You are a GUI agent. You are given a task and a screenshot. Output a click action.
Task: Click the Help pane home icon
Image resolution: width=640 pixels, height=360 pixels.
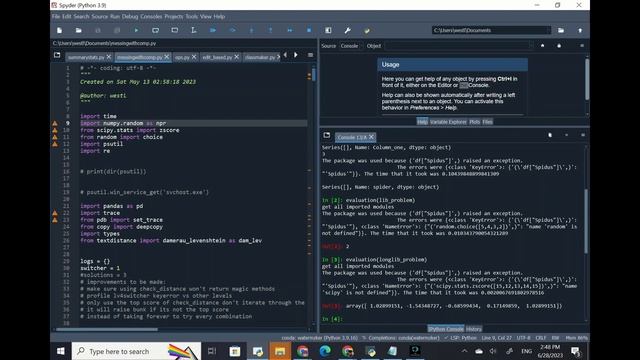[x=542, y=46]
